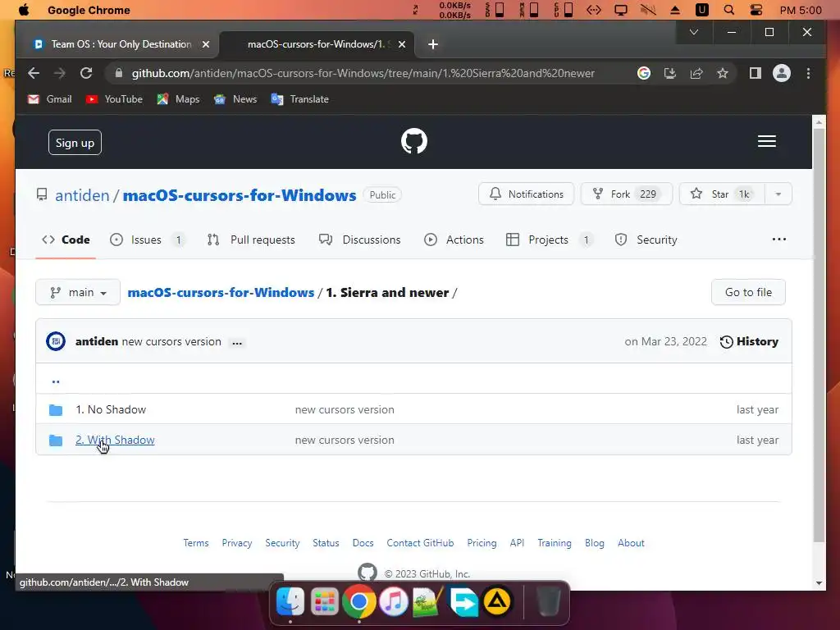Expand the commit message ellipsis

coord(237,343)
